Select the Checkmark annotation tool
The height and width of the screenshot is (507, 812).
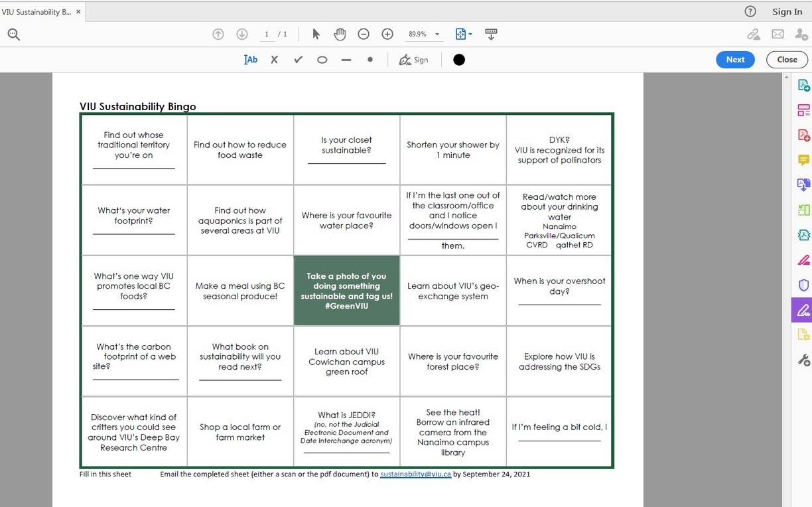click(x=298, y=59)
